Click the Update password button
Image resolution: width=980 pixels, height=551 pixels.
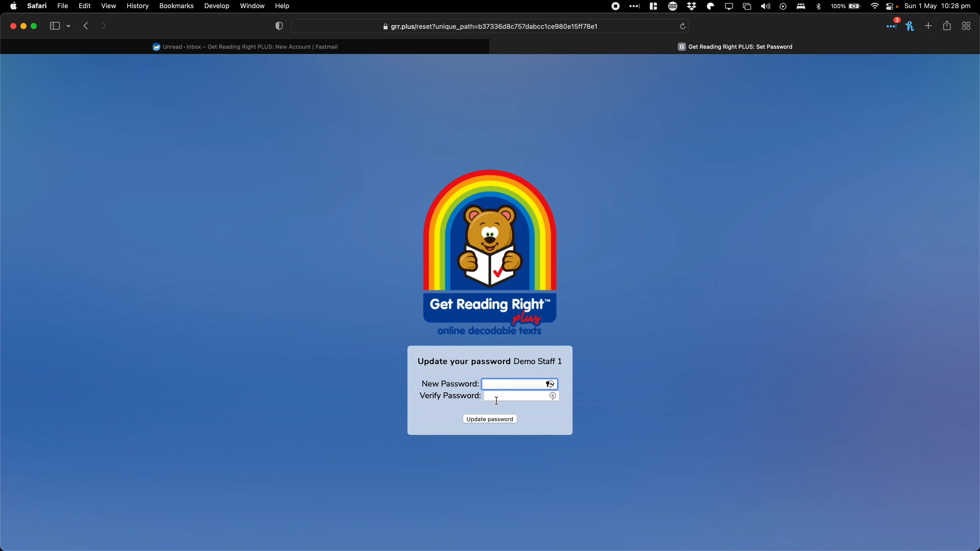coord(490,419)
